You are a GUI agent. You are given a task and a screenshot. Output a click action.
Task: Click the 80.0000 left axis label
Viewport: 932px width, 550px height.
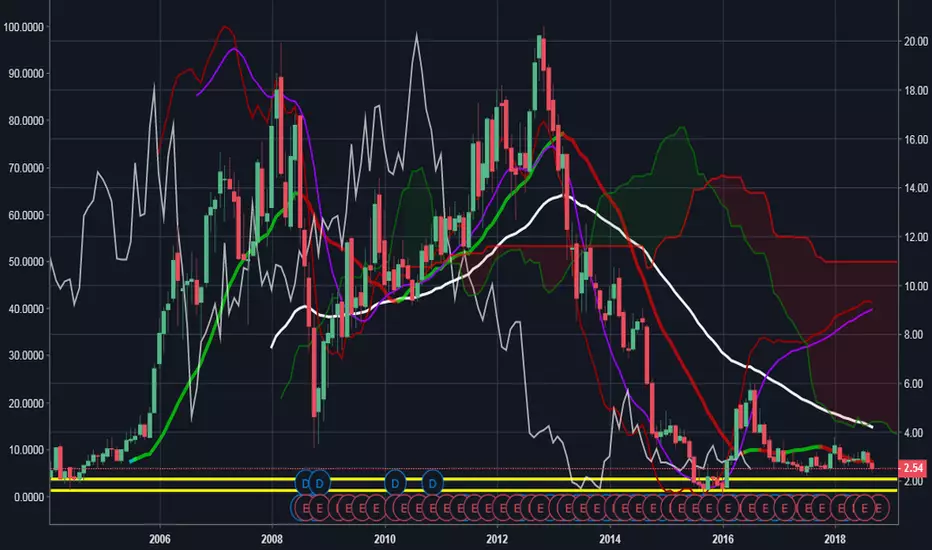coord(26,121)
